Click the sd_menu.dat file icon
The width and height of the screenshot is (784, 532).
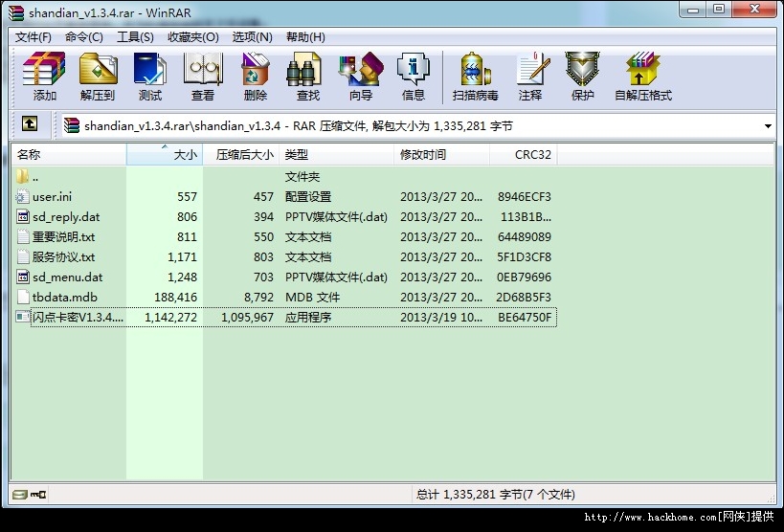pos(23,277)
